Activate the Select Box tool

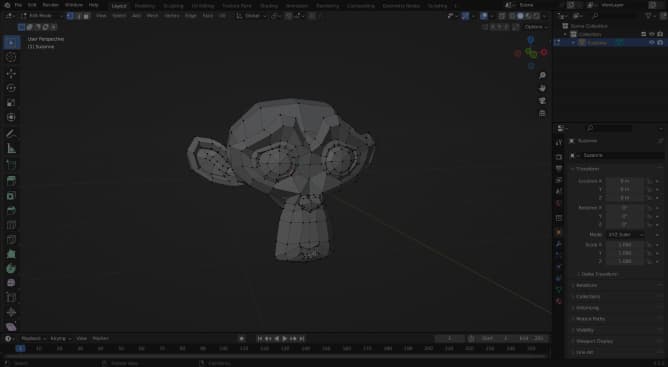[11, 43]
